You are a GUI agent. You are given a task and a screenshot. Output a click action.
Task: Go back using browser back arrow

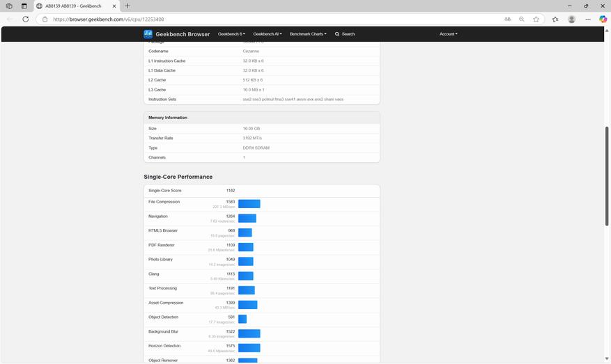point(10,19)
